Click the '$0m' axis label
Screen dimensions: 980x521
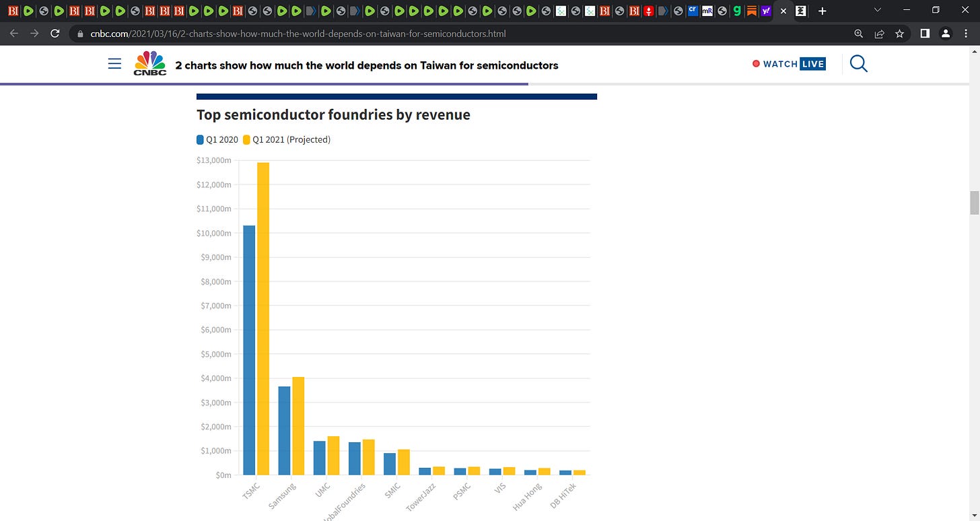[x=223, y=475]
